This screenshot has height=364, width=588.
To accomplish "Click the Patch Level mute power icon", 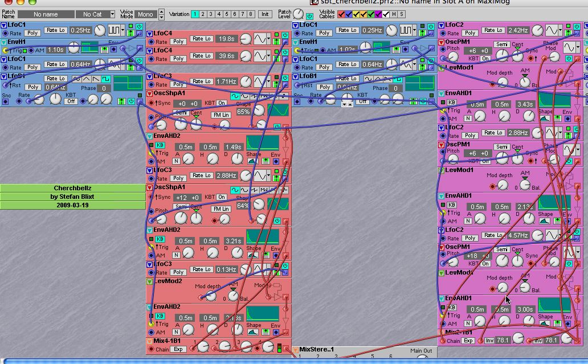I will point(311,17).
